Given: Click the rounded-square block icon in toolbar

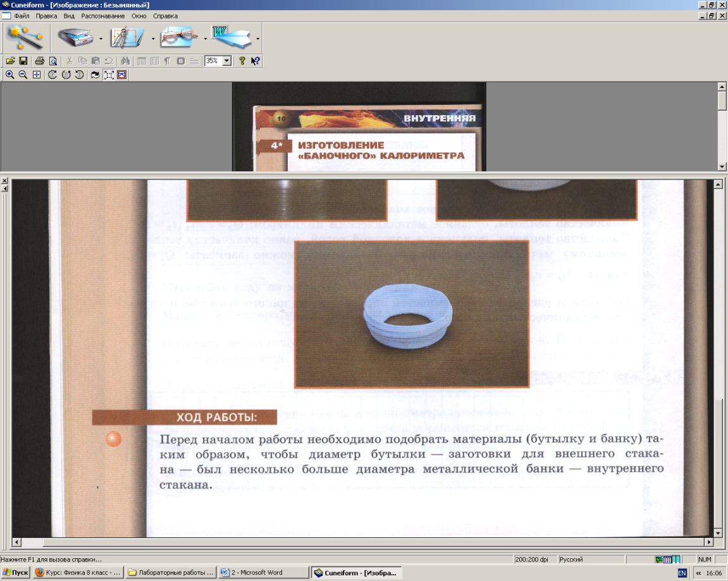Looking at the screenshot, I should coord(181,61).
